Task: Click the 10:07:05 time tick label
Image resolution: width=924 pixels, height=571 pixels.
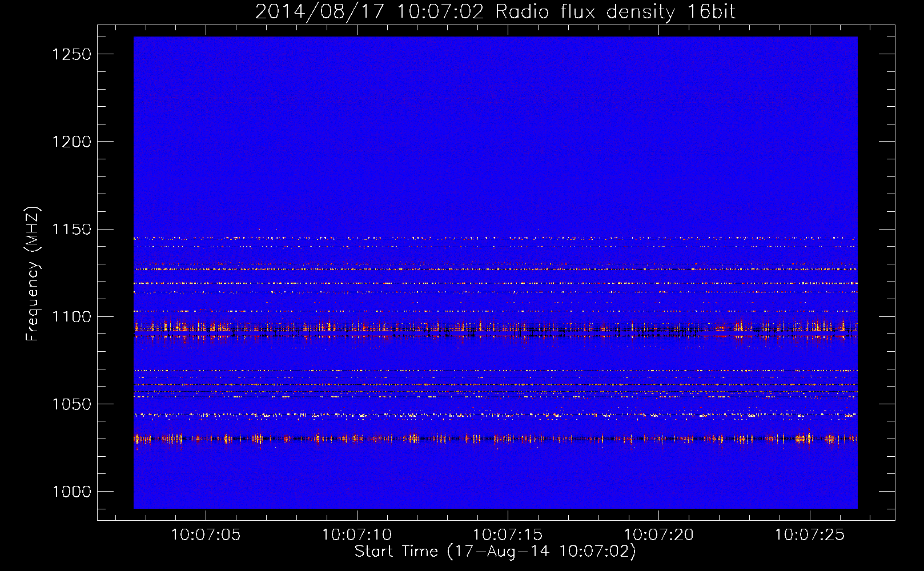Action: tap(206, 535)
